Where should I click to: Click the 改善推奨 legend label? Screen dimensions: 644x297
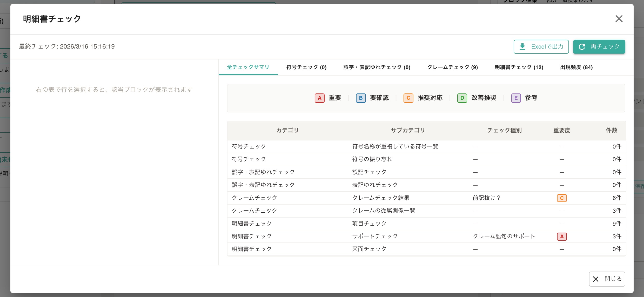tap(484, 98)
